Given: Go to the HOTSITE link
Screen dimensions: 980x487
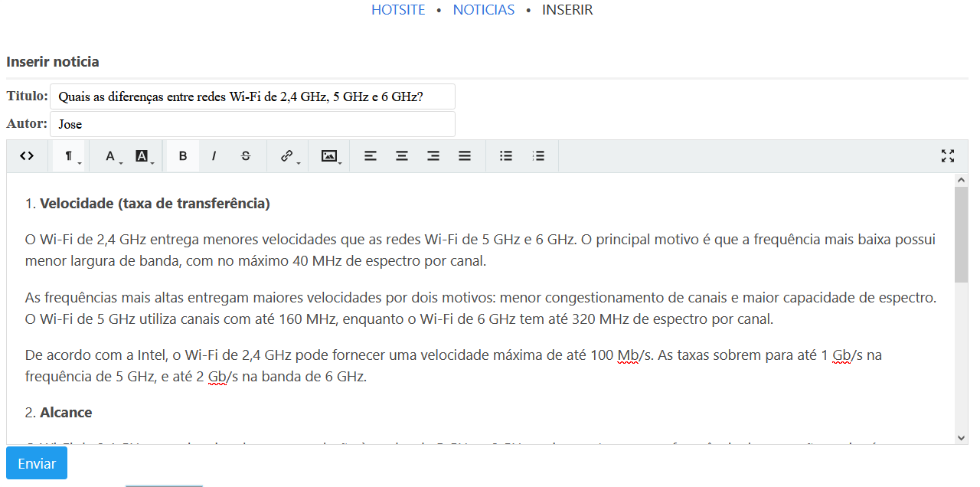Looking at the screenshot, I should [x=398, y=10].
